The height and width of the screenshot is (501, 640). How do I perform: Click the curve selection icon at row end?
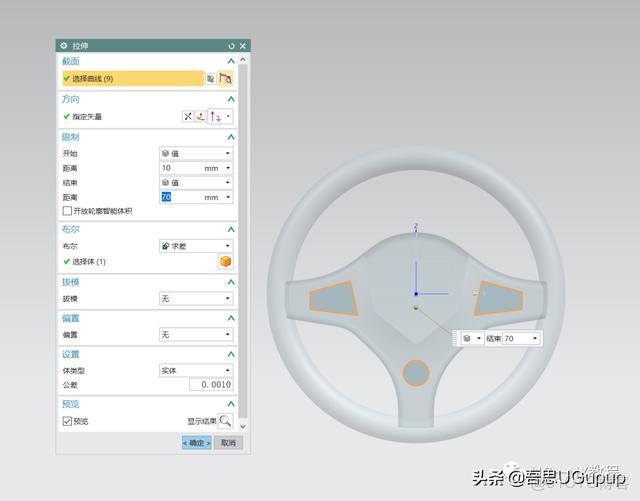coord(225,78)
